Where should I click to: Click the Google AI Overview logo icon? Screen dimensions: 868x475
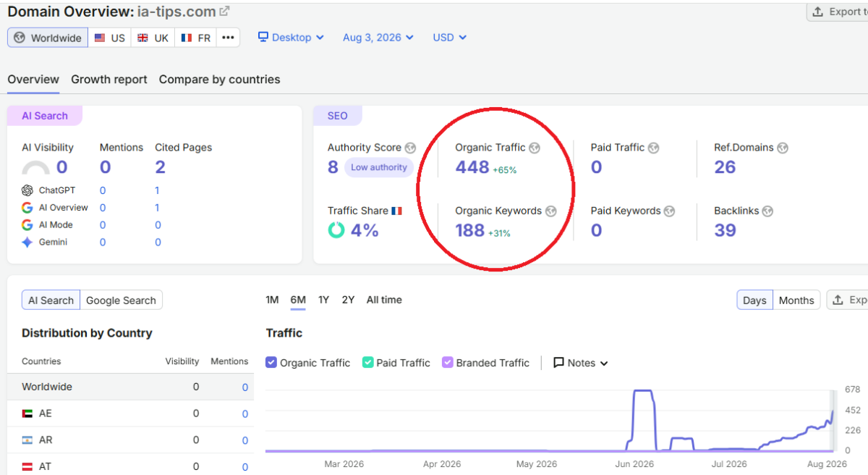click(x=27, y=208)
